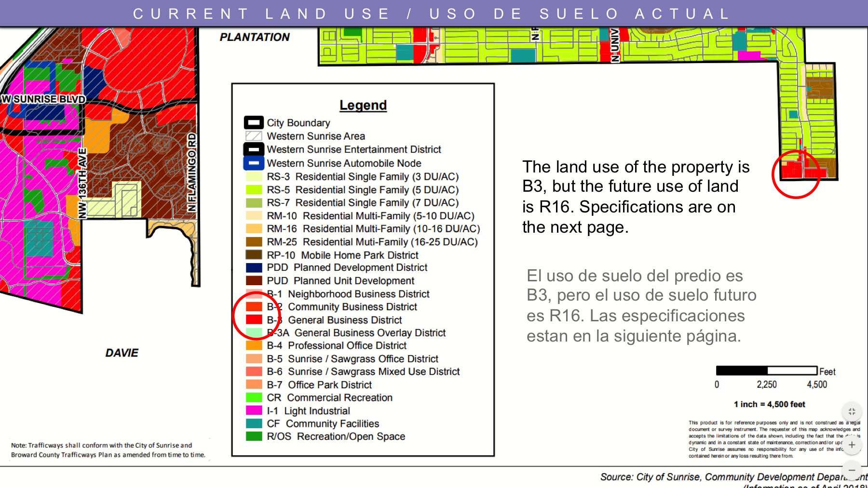Zoom out with the minus button
This screenshot has width=868, height=488.
[x=852, y=470]
